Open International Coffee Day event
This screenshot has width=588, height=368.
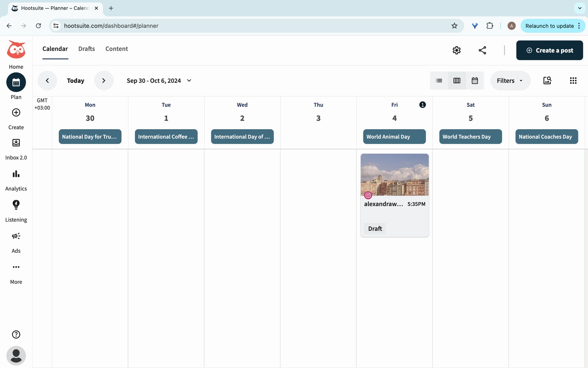[166, 136]
